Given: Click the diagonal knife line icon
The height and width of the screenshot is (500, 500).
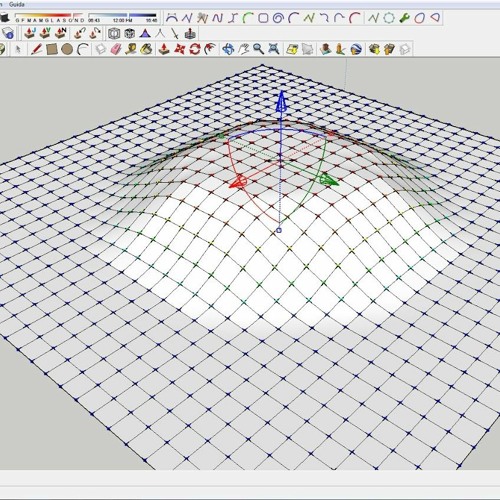Looking at the screenshot, I should (175, 33).
